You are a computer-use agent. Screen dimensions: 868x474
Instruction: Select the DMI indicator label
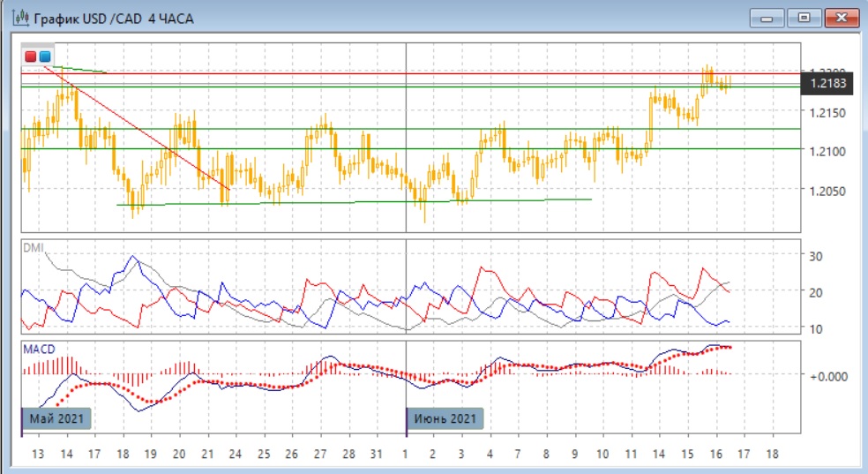(x=33, y=249)
